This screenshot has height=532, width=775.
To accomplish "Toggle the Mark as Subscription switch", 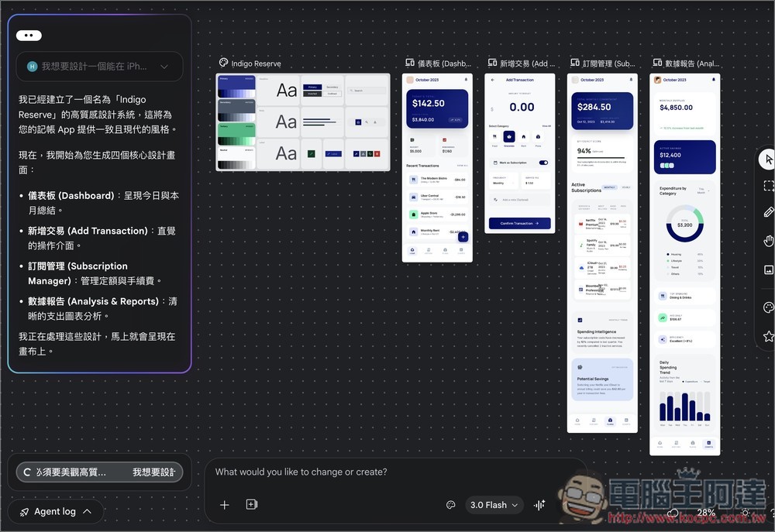I will coord(543,162).
